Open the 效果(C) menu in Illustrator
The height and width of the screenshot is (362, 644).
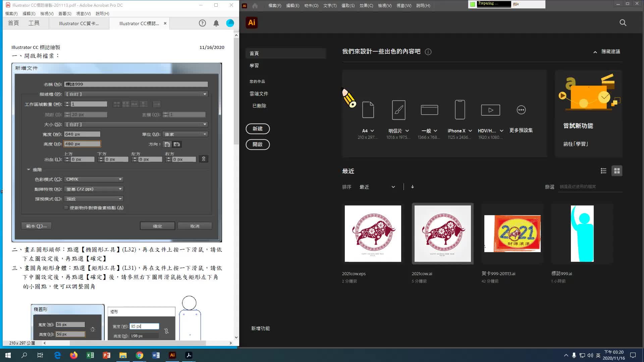tap(366, 6)
